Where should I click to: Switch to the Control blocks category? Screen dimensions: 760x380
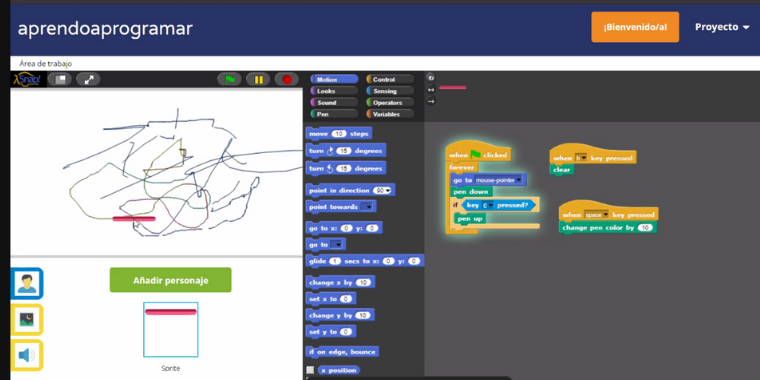click(x=390, y=79)
